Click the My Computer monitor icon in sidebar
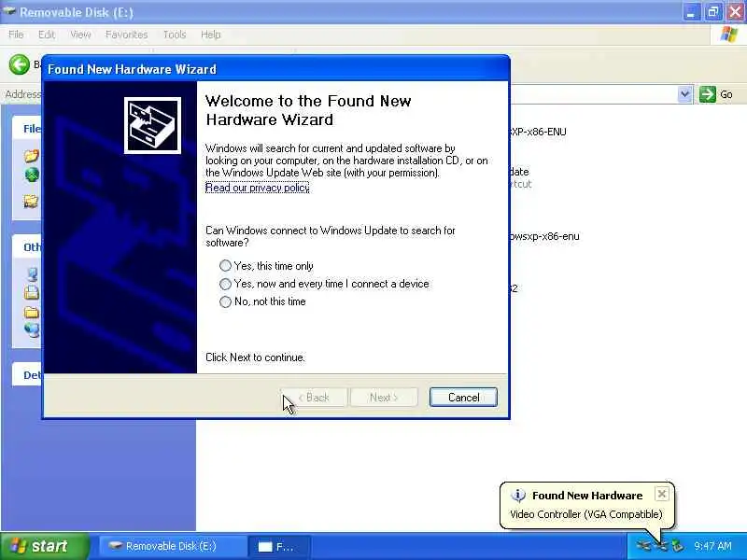Screen dimensions: 747x560 tap(33, 273)
